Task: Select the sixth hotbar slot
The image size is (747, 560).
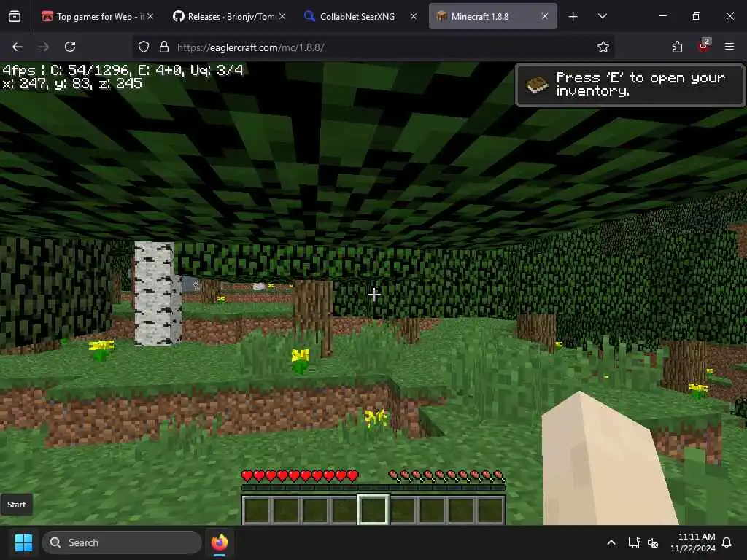Action: click(x=403, y=510)
